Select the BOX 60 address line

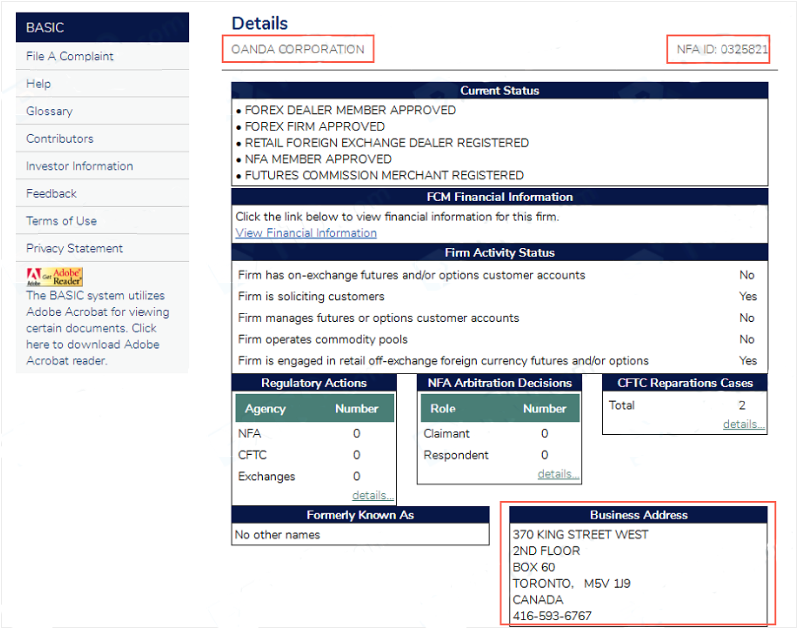(533, 568)
